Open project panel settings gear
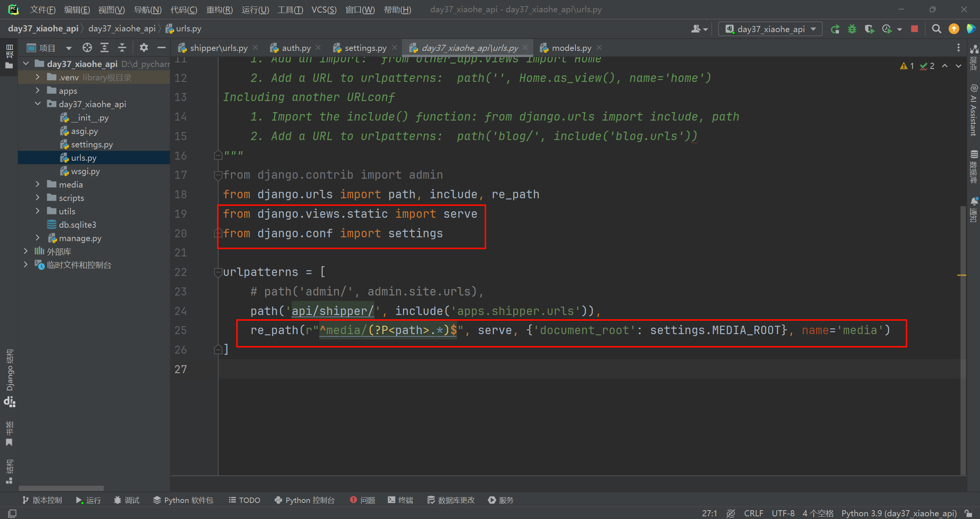980x519 pixels. tap(144, 48)
